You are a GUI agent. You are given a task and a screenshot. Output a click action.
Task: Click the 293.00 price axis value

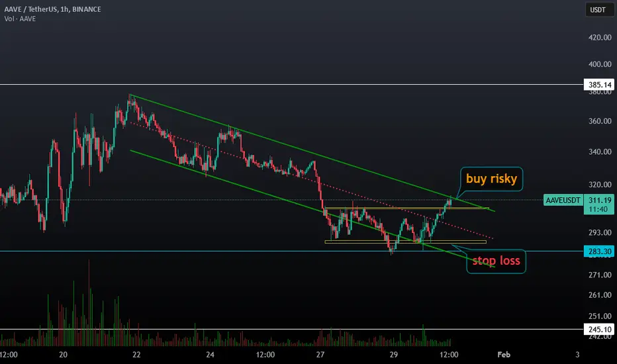(x=600, y=232)
